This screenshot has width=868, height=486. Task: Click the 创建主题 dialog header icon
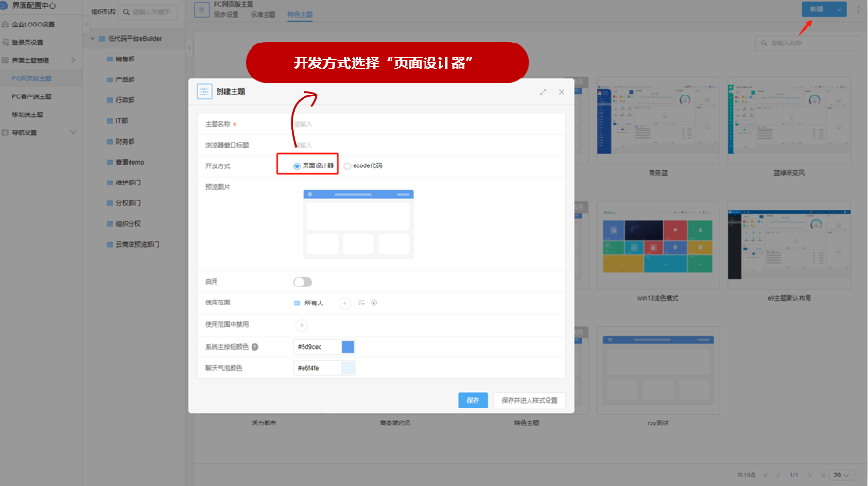click(204, 92)
